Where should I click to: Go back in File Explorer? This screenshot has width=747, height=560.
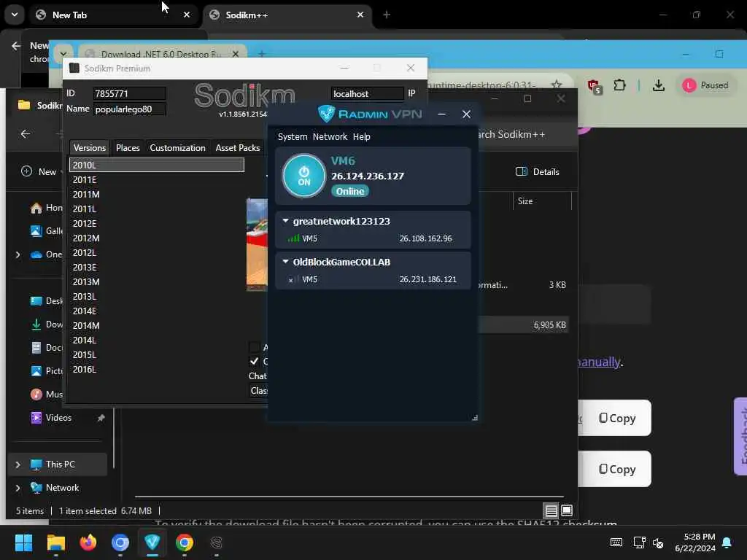point(26,134)
